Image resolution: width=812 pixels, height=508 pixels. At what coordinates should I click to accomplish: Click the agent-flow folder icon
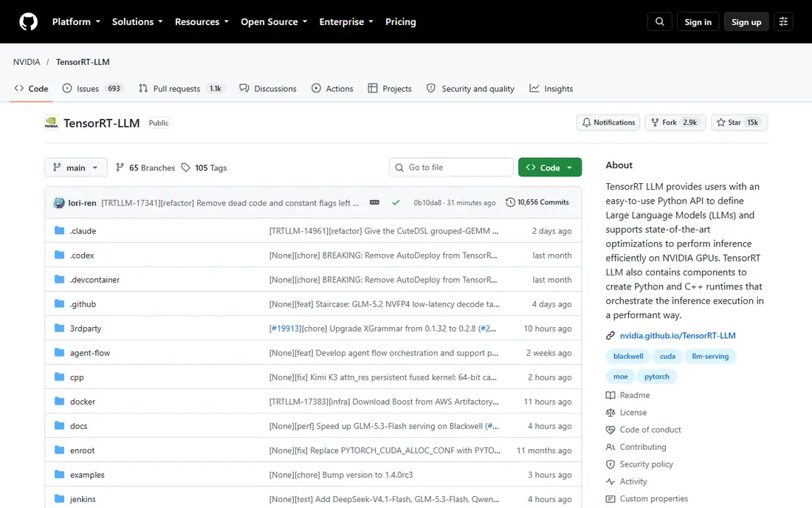[60, 352]
